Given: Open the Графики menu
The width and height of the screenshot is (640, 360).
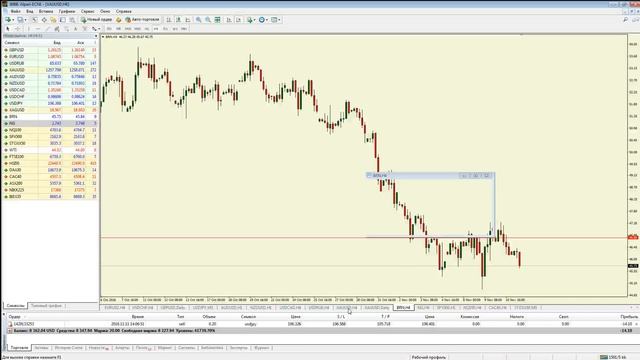Looking at the screenshot, I should 67,11.
